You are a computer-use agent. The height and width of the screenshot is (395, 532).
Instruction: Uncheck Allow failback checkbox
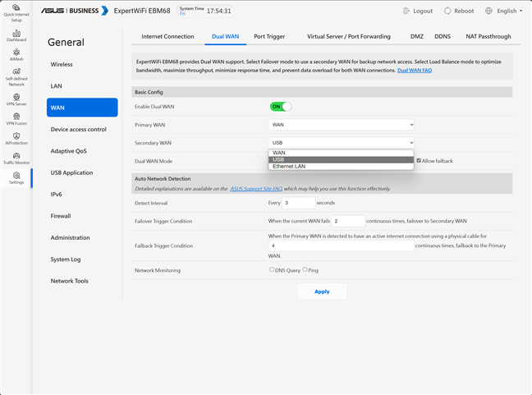coord(419,160)
